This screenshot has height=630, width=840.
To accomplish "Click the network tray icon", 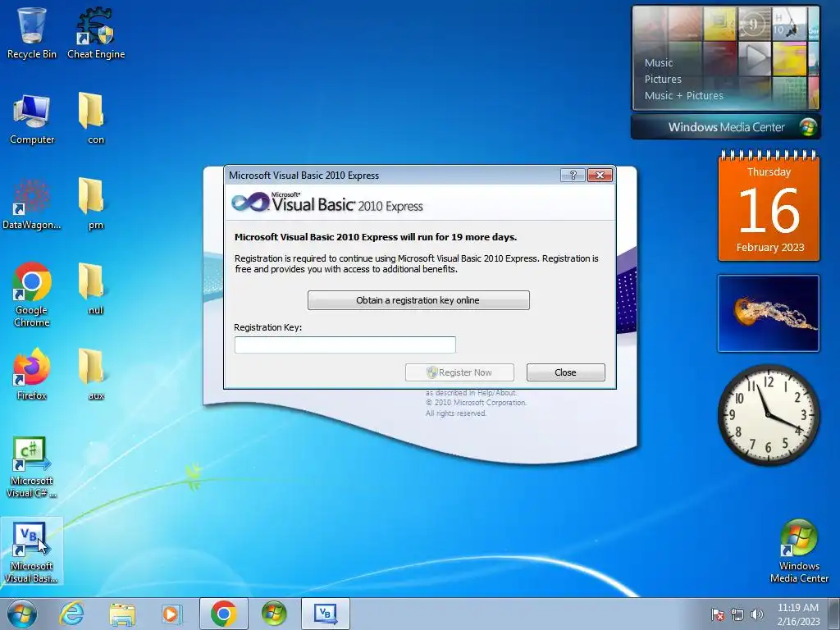I will (737, 614).
